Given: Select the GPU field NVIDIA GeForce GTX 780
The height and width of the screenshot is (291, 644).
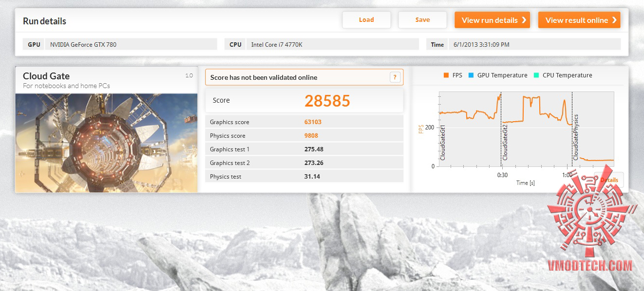Looking at the screenshot, I should pos(131,44).
